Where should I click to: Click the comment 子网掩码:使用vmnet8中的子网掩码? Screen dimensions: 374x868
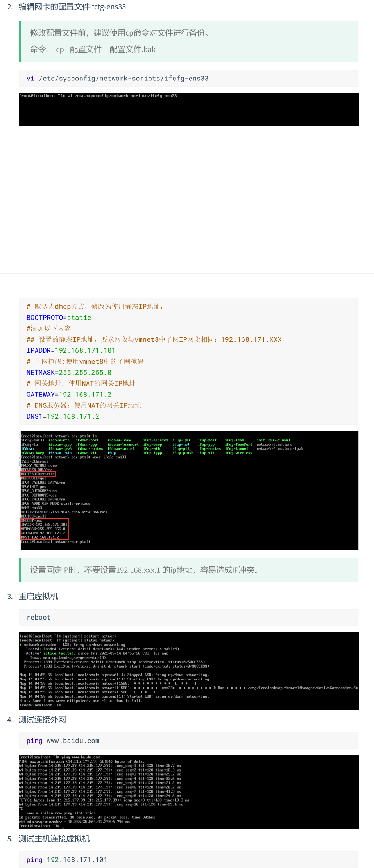coord(85,361)
